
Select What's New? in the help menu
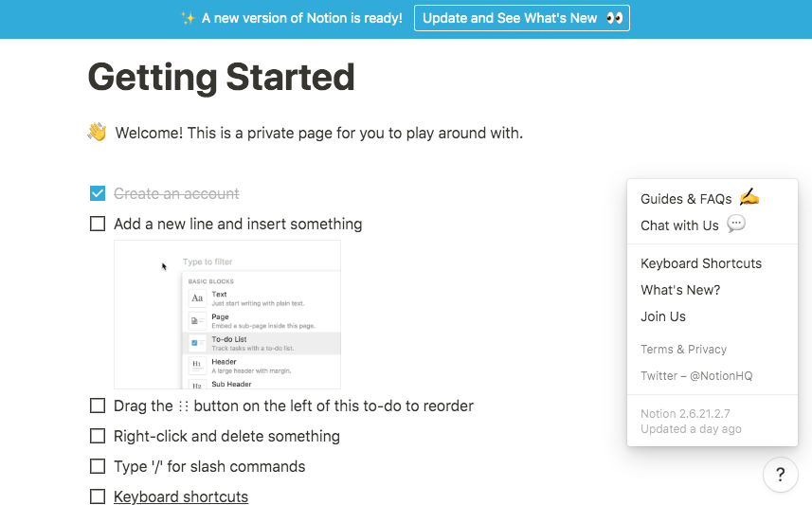pyautogui.click(x=680, y=290)
